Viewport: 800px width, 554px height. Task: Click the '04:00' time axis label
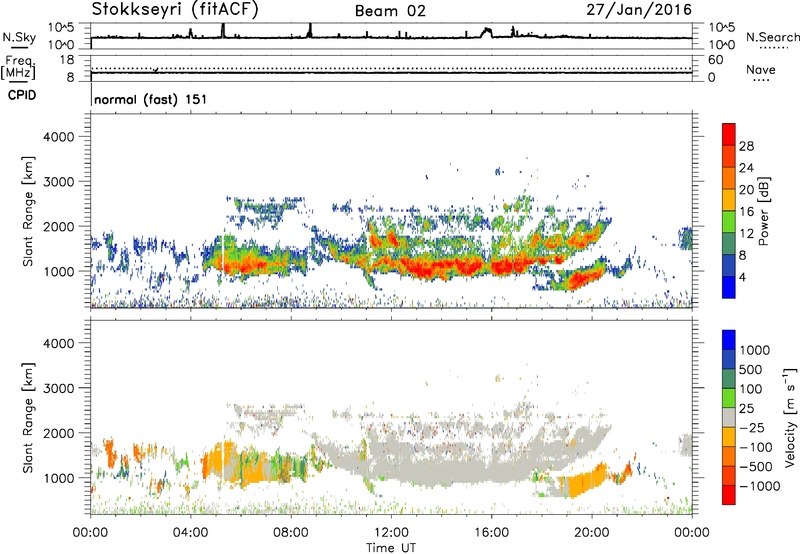tap(190, 533)
